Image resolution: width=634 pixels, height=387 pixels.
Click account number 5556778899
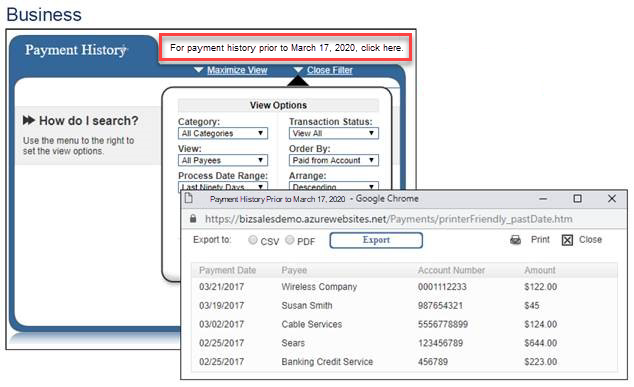coord(443,324)
